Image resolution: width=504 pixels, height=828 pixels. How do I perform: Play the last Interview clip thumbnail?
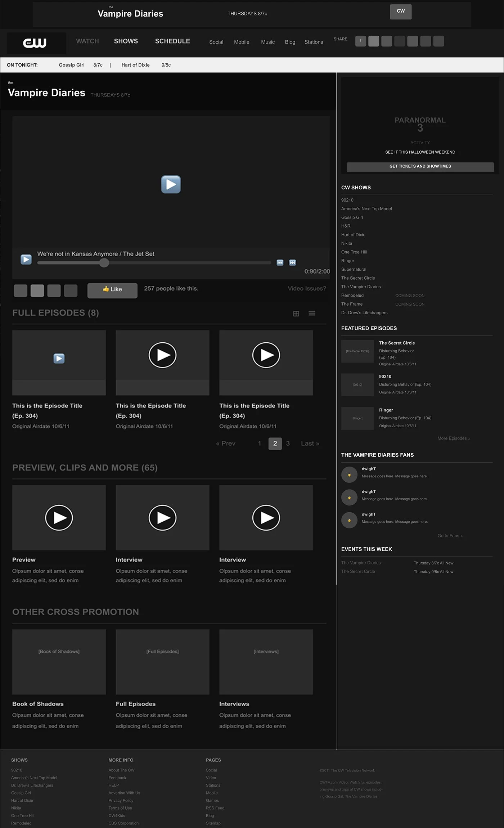point(266,518)
